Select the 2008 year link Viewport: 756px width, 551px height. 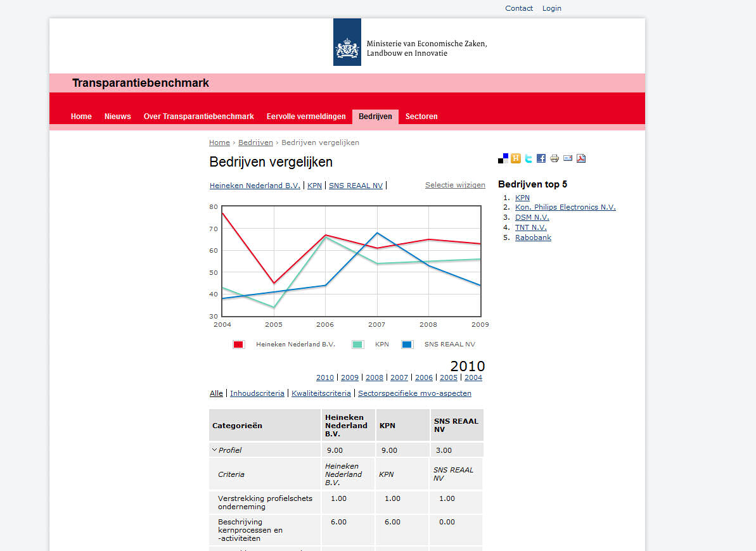[x=374, y=377]
